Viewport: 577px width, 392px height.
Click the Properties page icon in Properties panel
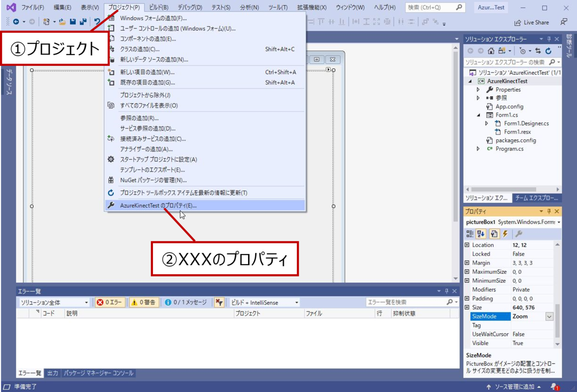[x=494, y=234]
